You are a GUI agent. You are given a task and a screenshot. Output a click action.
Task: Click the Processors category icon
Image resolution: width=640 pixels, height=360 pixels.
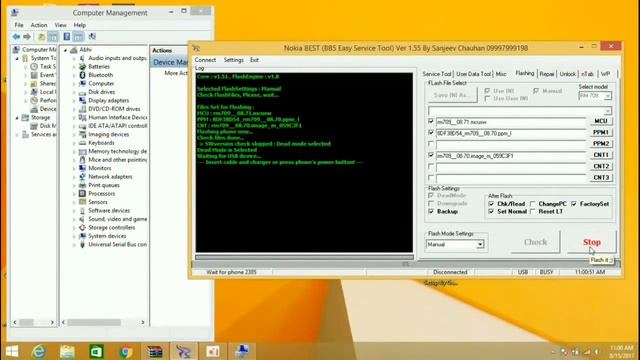pos(82,194)
